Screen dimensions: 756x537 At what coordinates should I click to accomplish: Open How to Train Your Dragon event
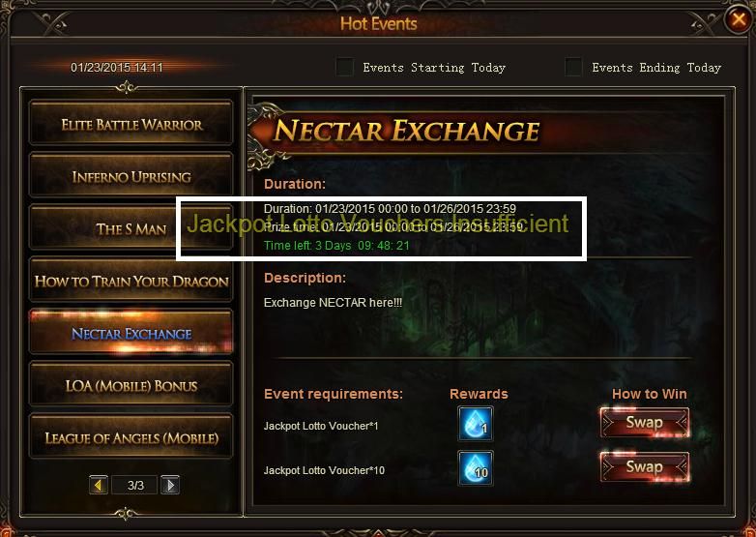pyautogui.click(x=131, y=280)
